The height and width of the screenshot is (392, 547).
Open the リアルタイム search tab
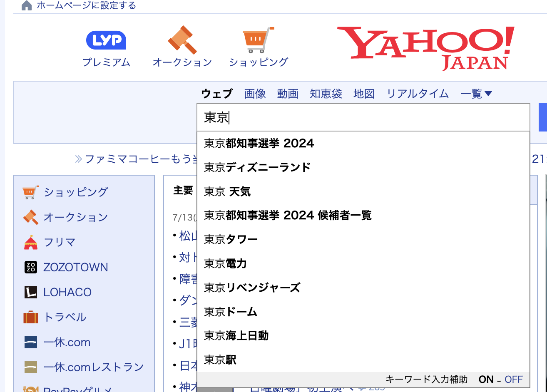coord(417,94)
